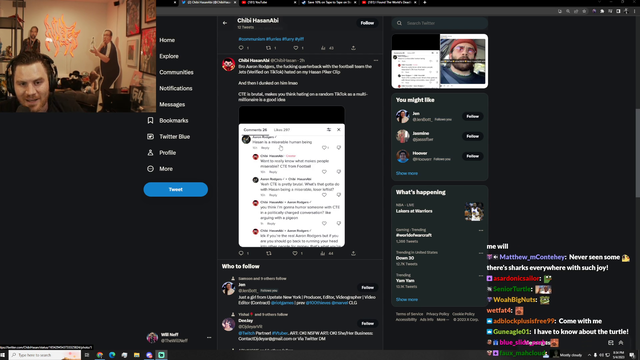The image size is (640, 360).
Task: Open options for the #worldofwarcraft trend
Action: [480, 230]
